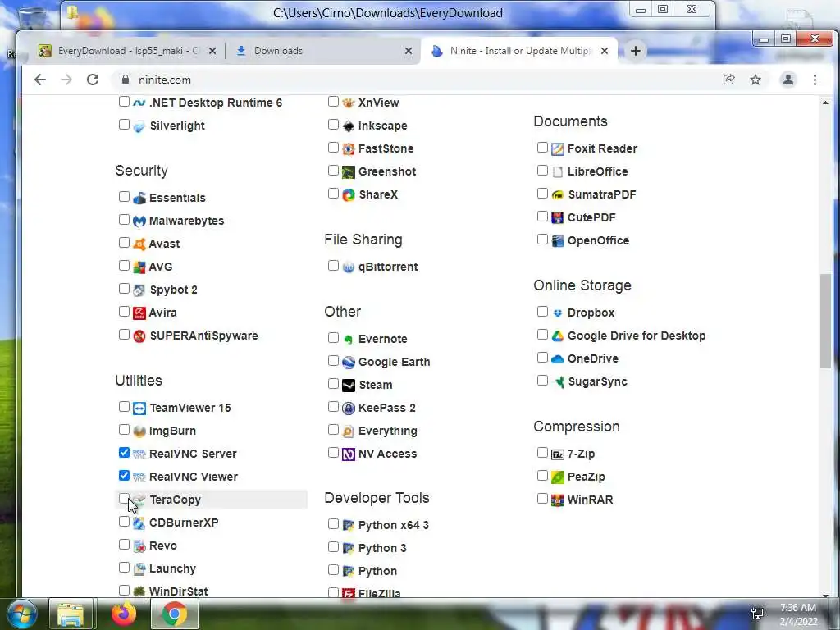The width and height of the screenshot is (840, 630).
Task: Launch Firefox from the taskbar
Action: [x=124, y=614]
